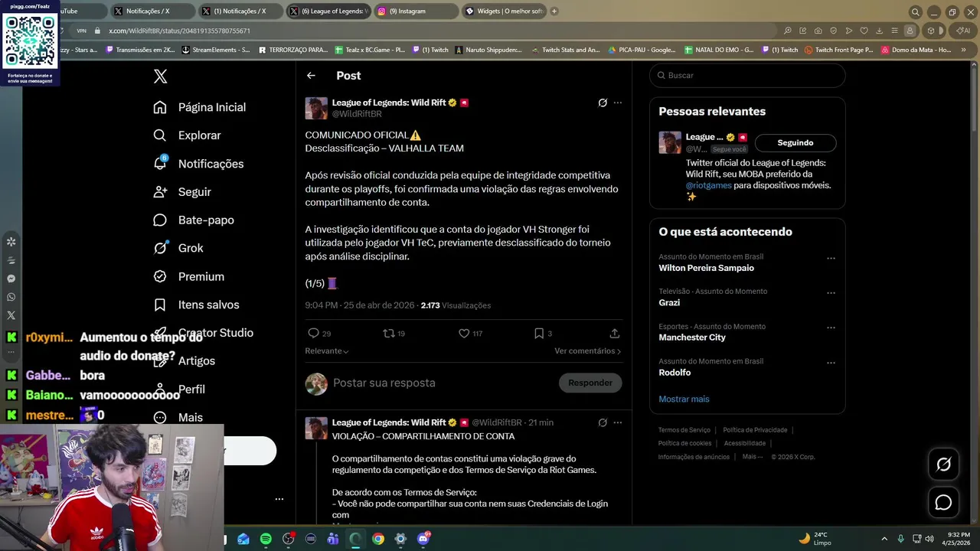Click the Itens salvos bookmark icon
Viewport: 980px width, 551px height.
click(x=160, y=305)
